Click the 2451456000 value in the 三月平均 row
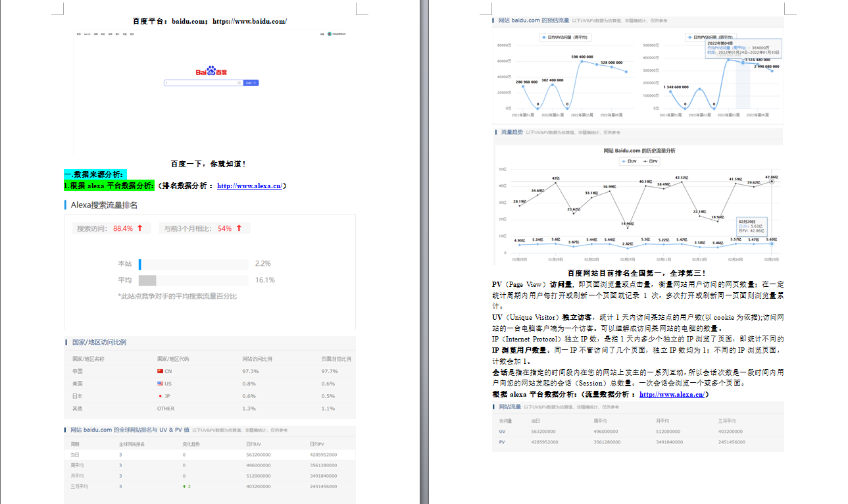The image size is (848, 504). (323, 486)
